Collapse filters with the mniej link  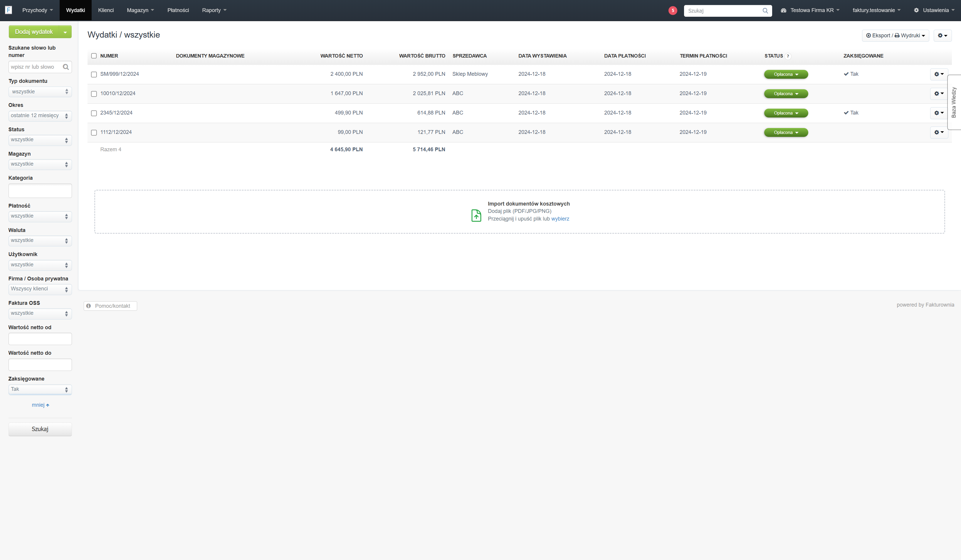point(40,405)
